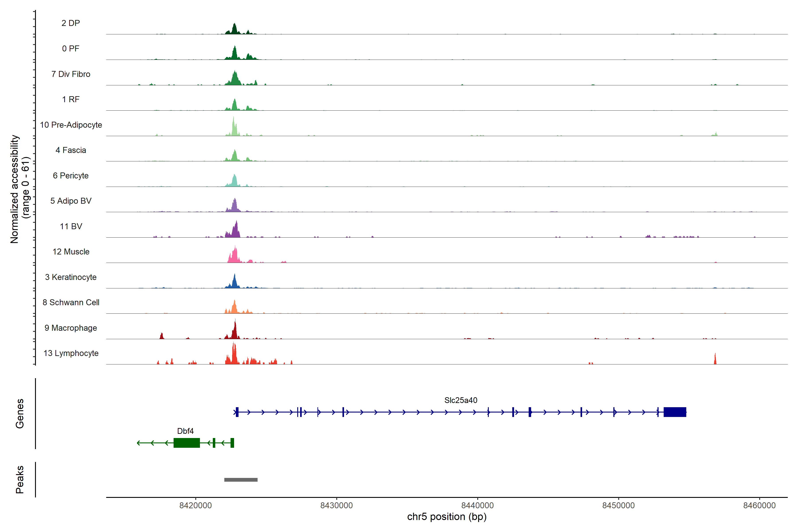Select the Slc25a40 final large blue exon

coord(675,412)
